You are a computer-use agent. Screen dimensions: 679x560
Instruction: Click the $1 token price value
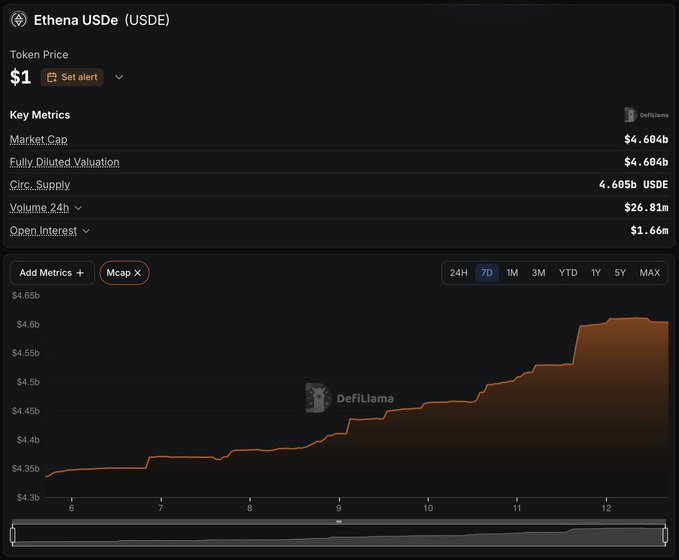[20, 78]
